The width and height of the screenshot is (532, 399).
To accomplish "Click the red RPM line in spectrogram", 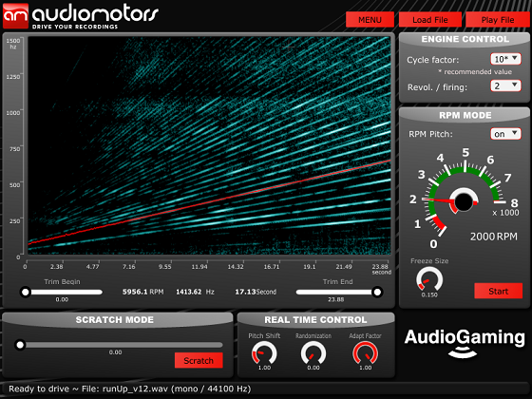I will [x=209, y=202].
